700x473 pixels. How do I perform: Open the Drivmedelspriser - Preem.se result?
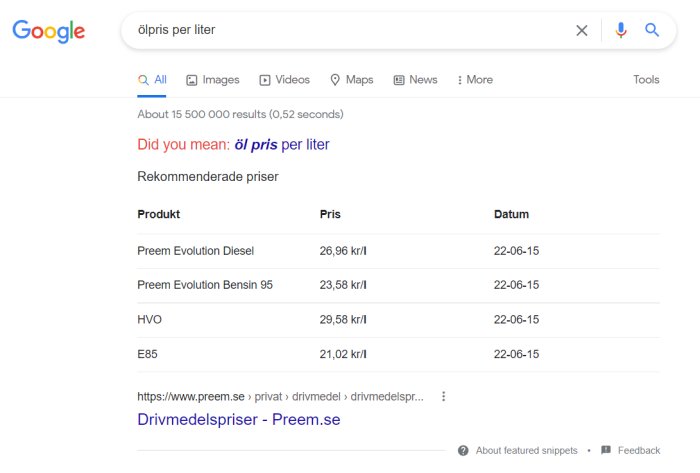click(x=239, y=419)
